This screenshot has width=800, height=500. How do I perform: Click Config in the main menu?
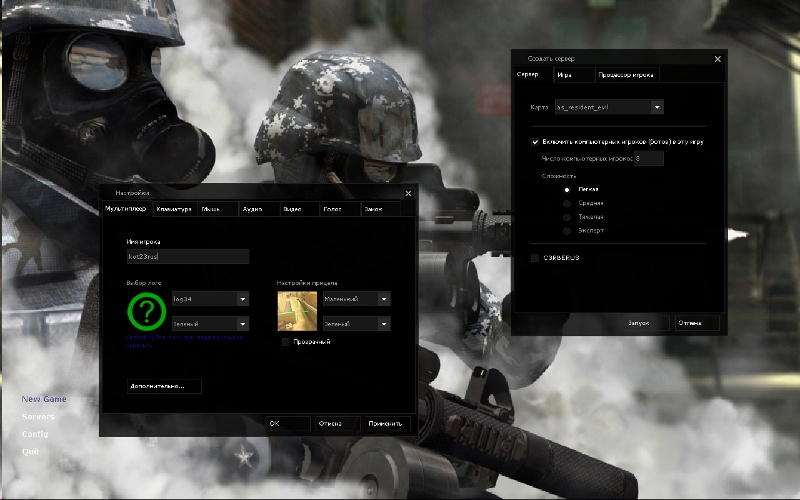(x=35, y=434)
